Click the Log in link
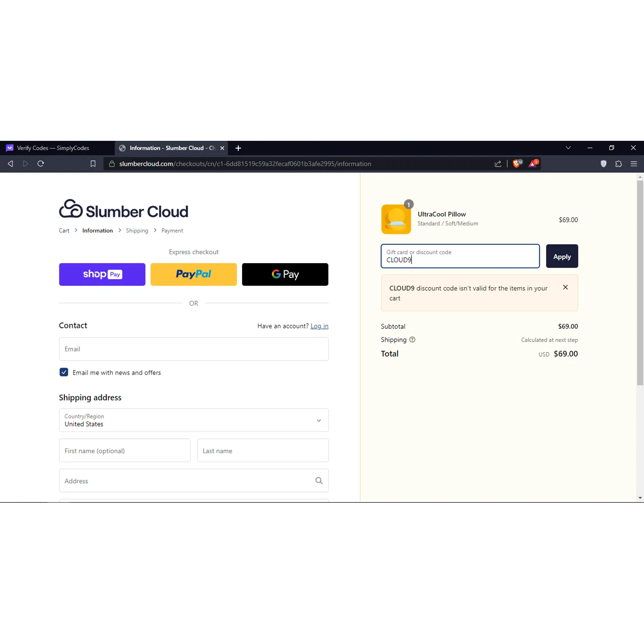 319,326
